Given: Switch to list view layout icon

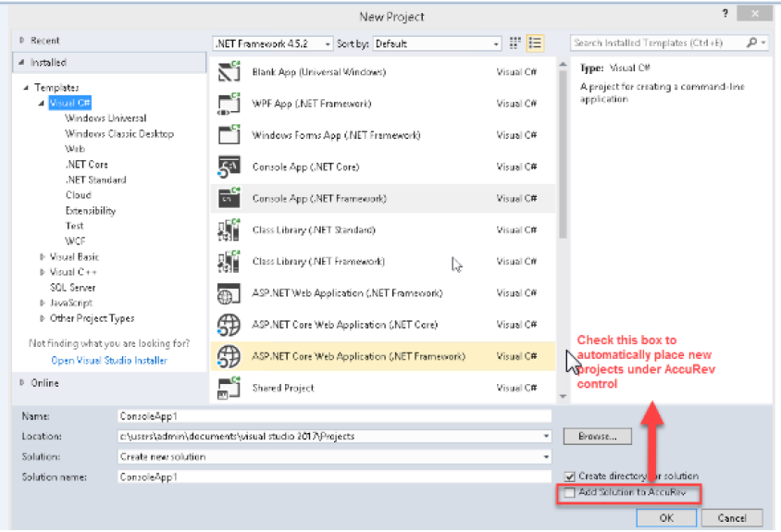Looking at the screenshot, I should (x=535, y=43).
